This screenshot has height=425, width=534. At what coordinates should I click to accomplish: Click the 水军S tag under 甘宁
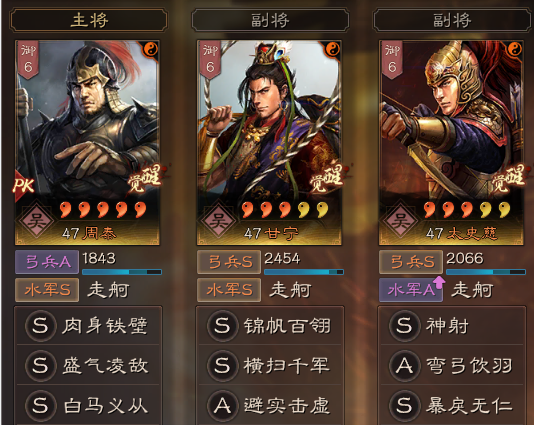[229, 290]
